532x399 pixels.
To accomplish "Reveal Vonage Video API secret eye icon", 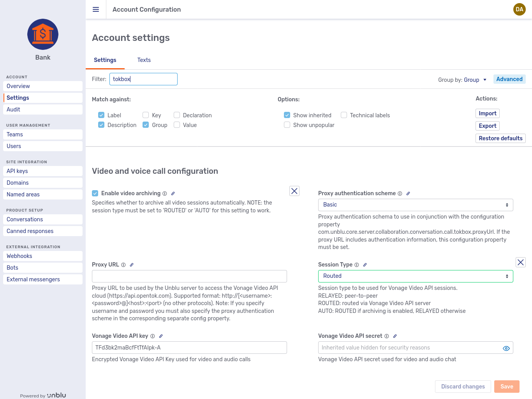I will point(506,348).
